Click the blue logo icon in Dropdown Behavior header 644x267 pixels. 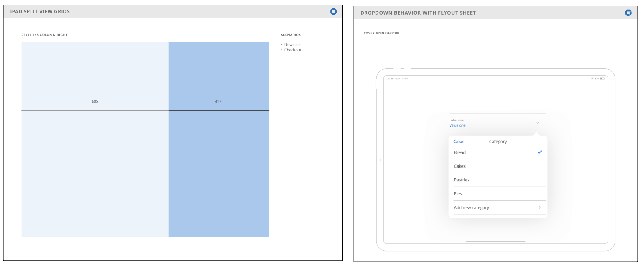tap(628, 13)
